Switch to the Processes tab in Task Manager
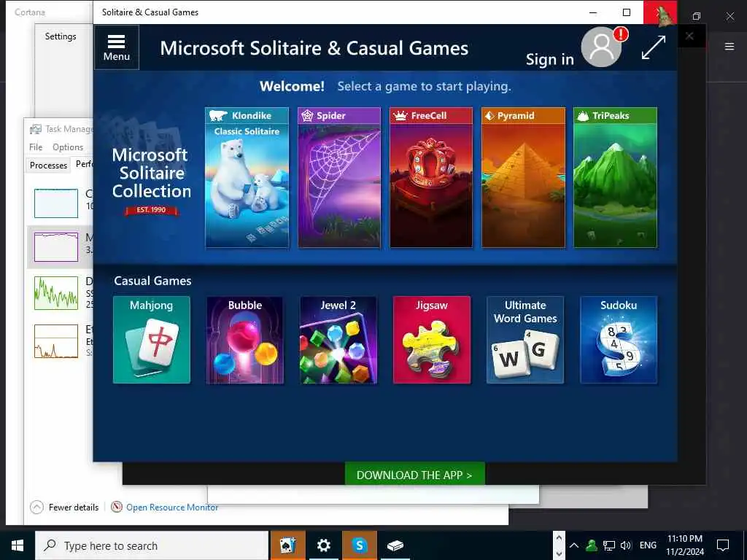 (48, 166)
